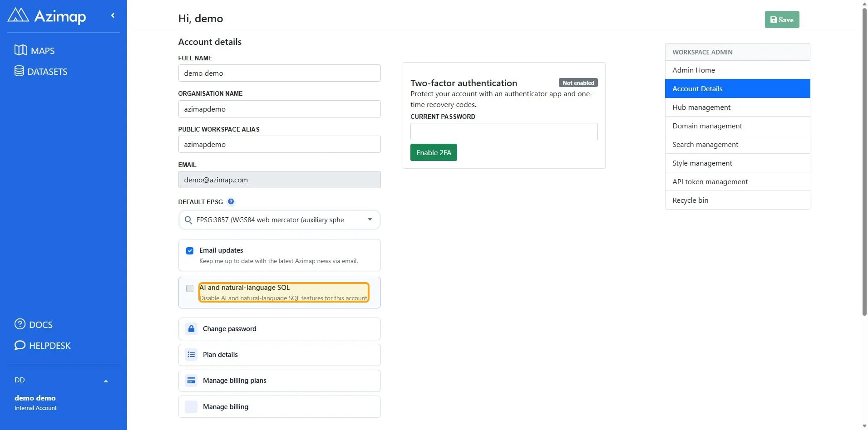Click the page vertical scrollbar

[x=864, y=161]
